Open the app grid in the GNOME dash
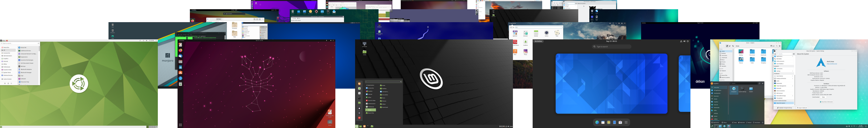Image resolution: width=868 pixels, height=128 pixels. pyautogui.click(x=626, y=122)
